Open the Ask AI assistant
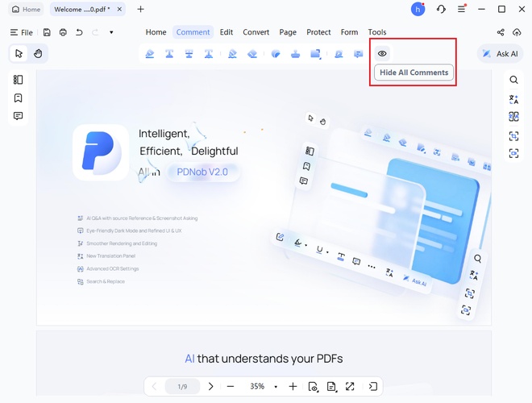532x403 pixels. click(501, 53)
